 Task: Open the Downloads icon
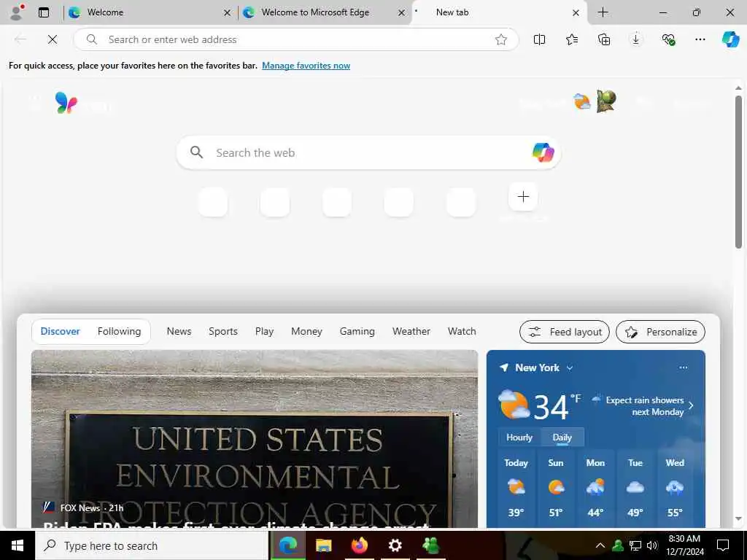coord(636,39)
